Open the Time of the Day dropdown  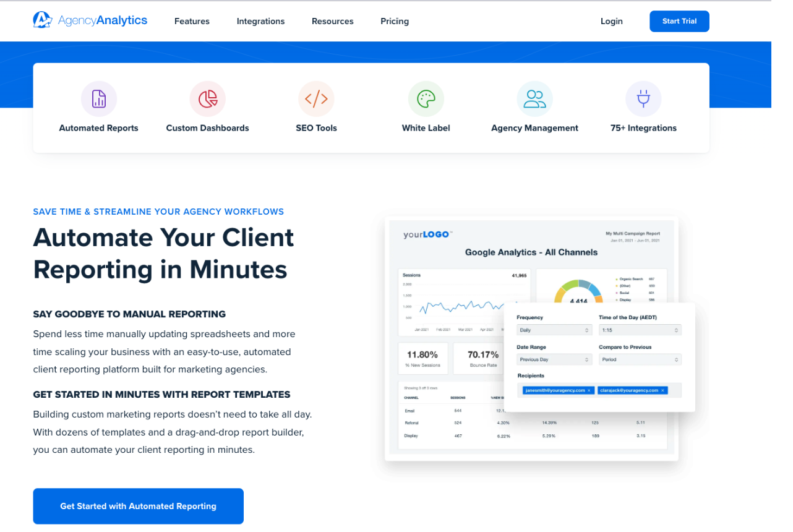[640, 330]
